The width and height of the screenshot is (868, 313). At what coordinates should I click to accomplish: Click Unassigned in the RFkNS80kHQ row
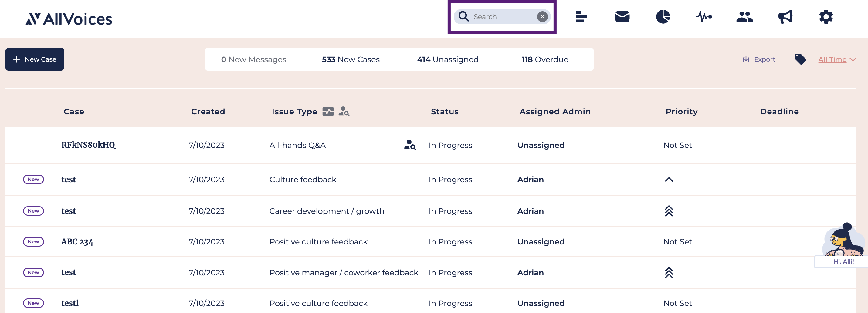tap(541, 145)
